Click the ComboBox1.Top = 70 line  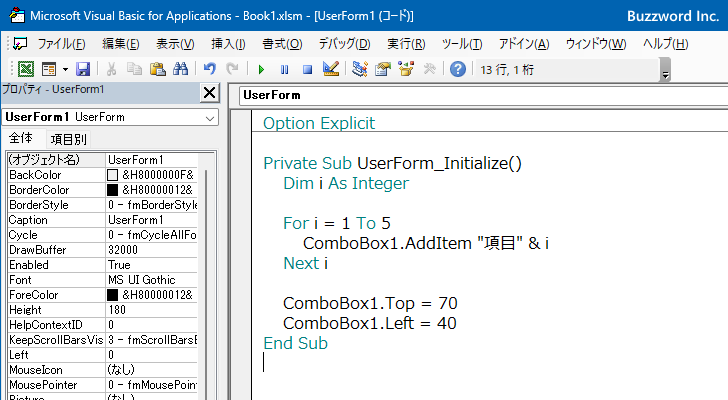370,303
